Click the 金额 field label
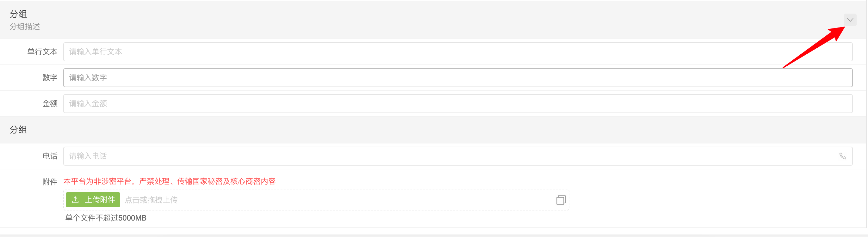Screen dimensions: 868x237 click(x=50, y=103)
